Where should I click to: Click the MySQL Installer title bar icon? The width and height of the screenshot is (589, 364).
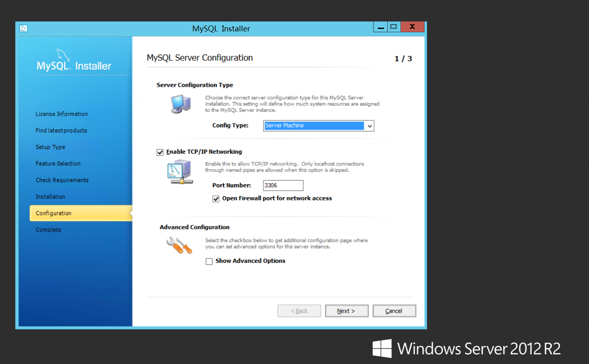click(x=24, y=28)
